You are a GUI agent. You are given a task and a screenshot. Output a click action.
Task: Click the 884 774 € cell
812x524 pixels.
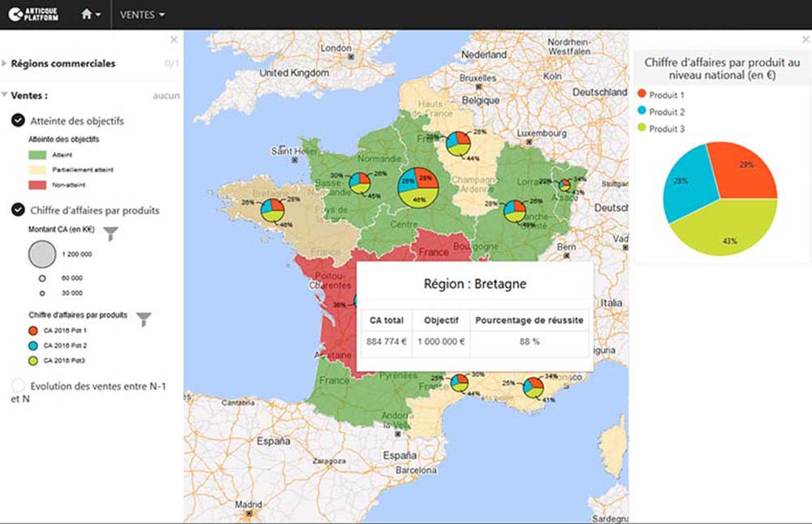coord(387,341)
